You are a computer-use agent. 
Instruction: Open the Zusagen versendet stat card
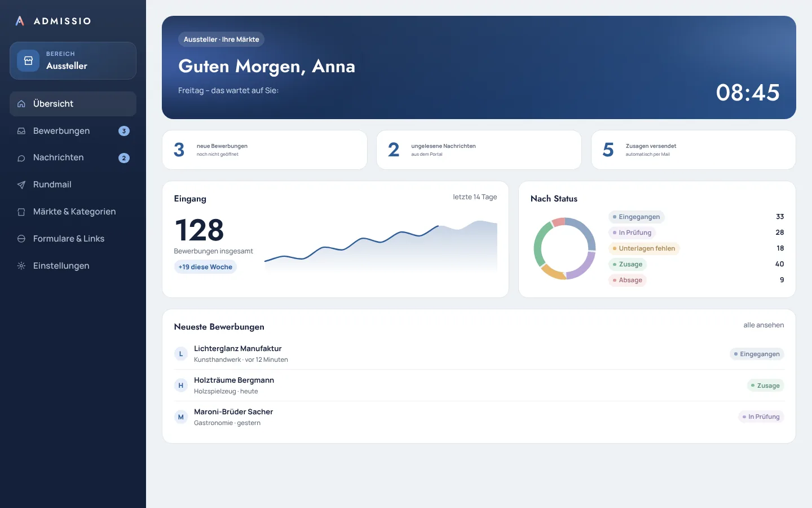(x=694, y=150)
